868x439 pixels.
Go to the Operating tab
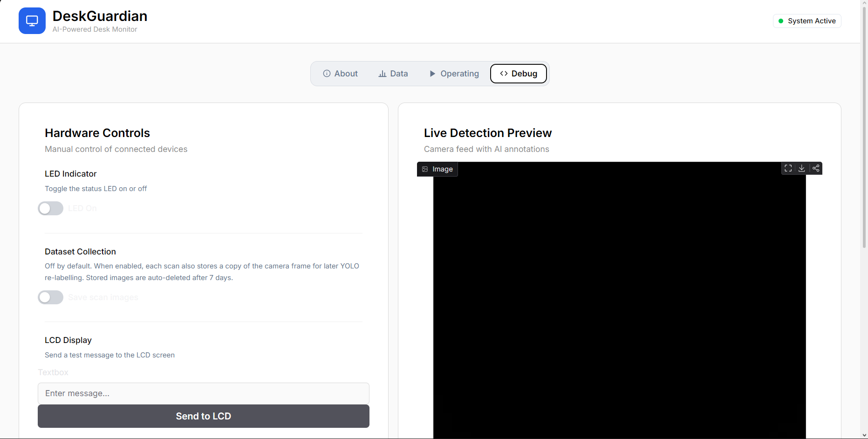(x=454, y=74)
